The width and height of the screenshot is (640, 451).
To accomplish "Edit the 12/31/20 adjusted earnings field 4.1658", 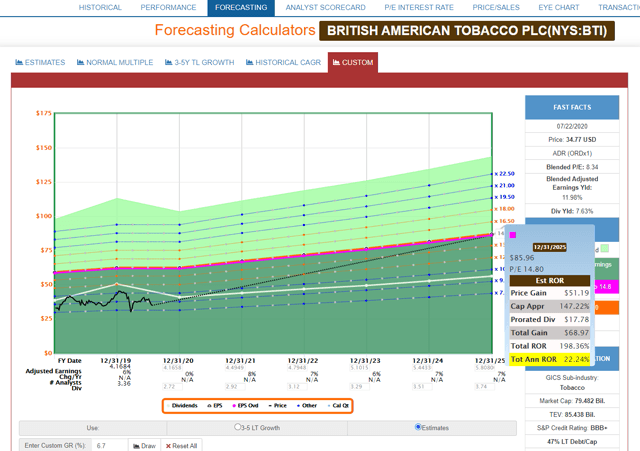I will [x=173, y=368].
